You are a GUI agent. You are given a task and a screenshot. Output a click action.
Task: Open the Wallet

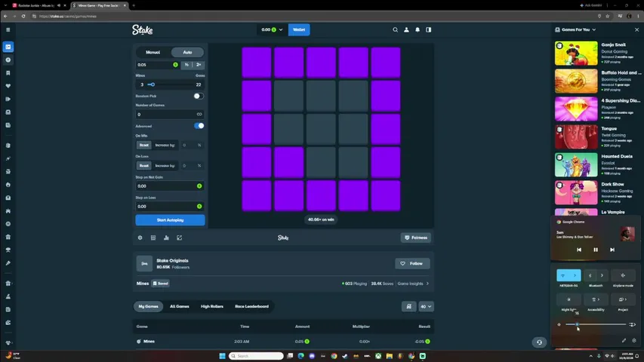[299, 29]
